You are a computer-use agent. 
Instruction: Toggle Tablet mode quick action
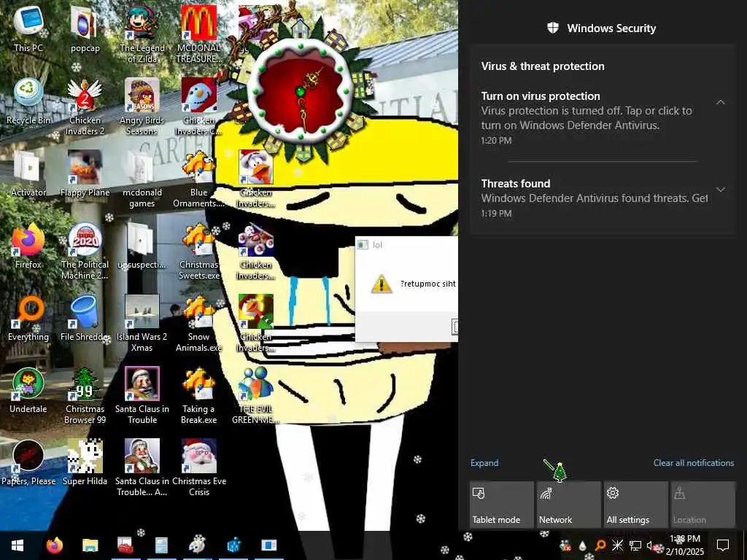point(502,505)
